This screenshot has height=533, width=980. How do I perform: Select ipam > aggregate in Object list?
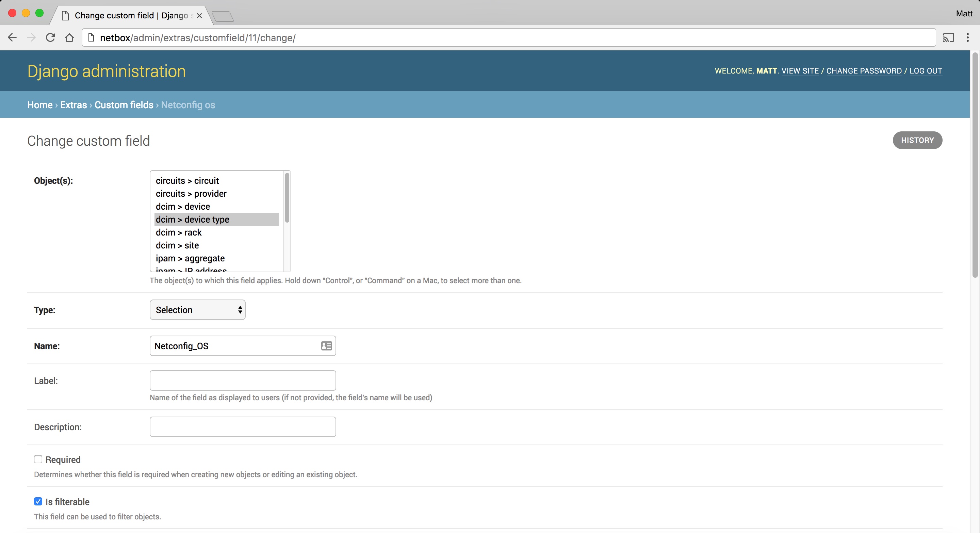[216, 258]
